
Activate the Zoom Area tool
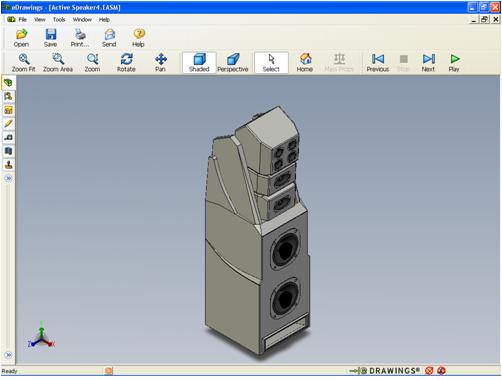pyautogui.click(x=58, y=63)
